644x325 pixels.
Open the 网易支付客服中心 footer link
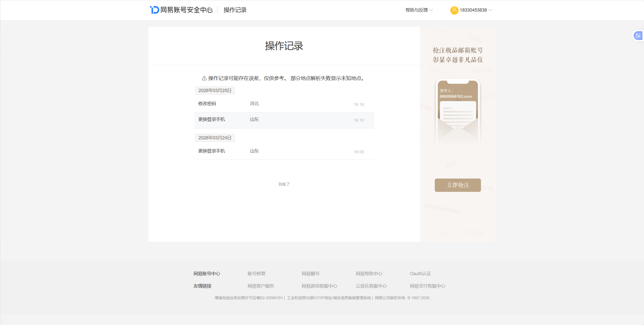(428, 286)
